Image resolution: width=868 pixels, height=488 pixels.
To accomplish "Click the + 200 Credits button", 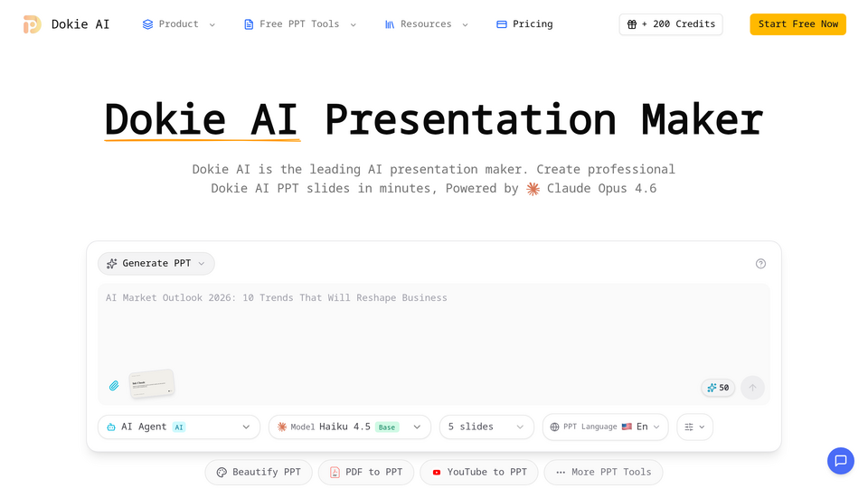I will (670, 24).
